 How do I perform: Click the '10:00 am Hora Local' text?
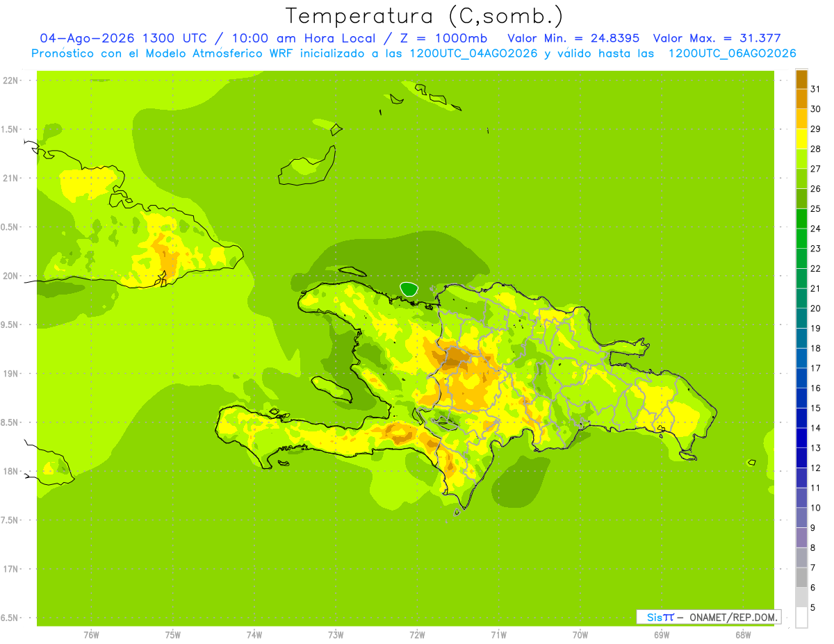[304, 38]
